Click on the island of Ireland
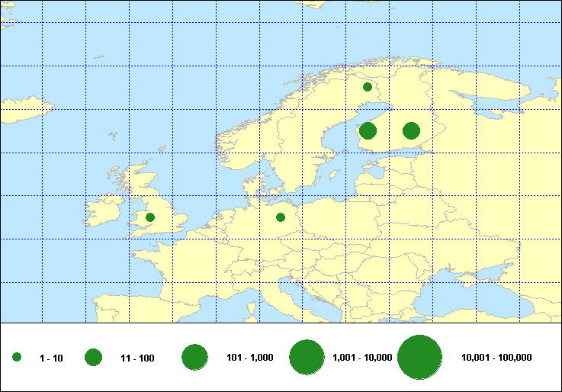The width and height of the screenshot is (562, 392). tap(103, 211)
